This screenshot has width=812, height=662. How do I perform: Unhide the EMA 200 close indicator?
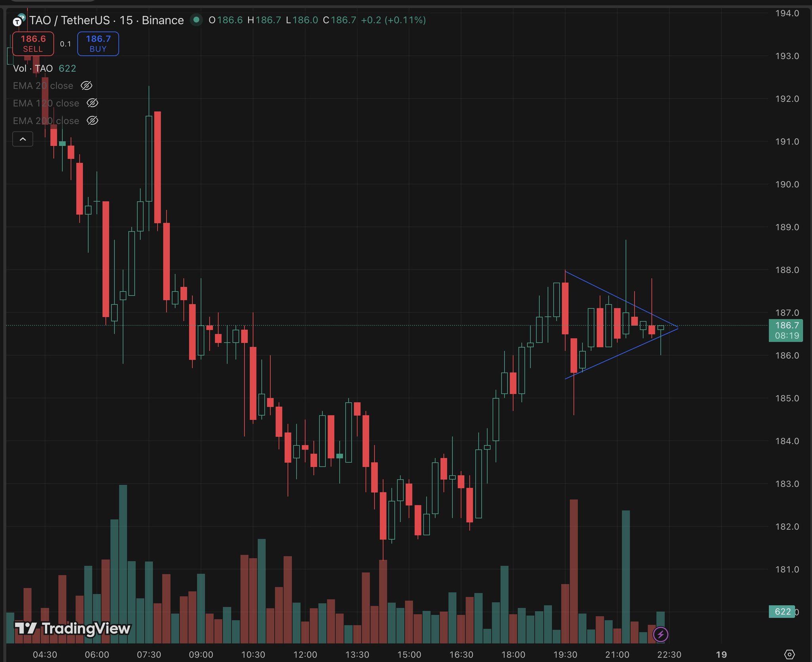pyautogui.click(x=92, y=121)
